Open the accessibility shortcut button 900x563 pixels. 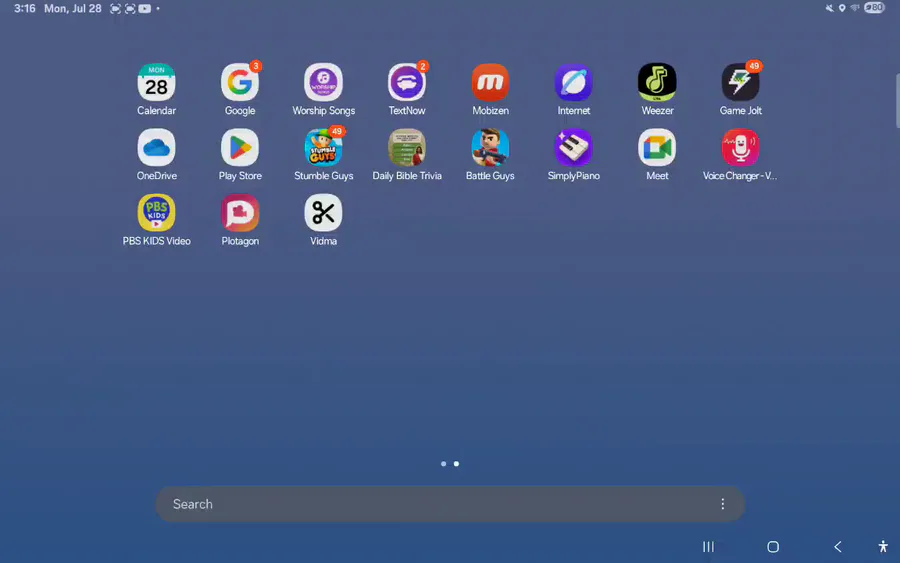[883, 546]
